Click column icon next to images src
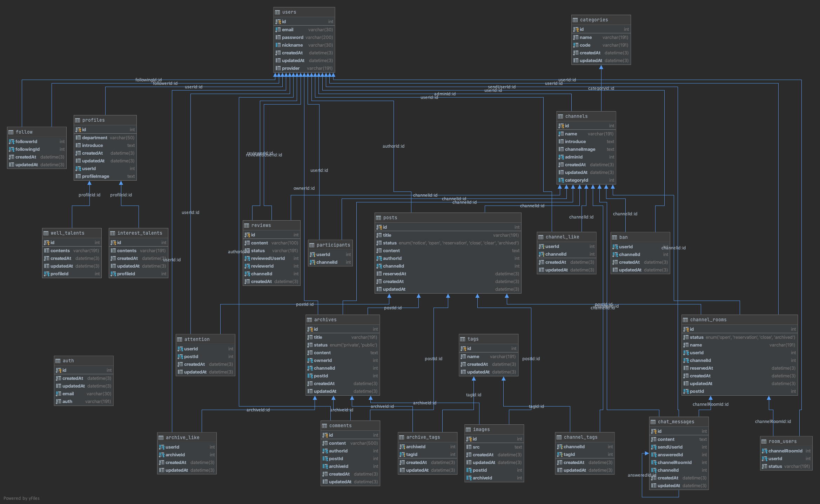Image resolution: width=820 pixels, height=504 pixels. (469, 447)
